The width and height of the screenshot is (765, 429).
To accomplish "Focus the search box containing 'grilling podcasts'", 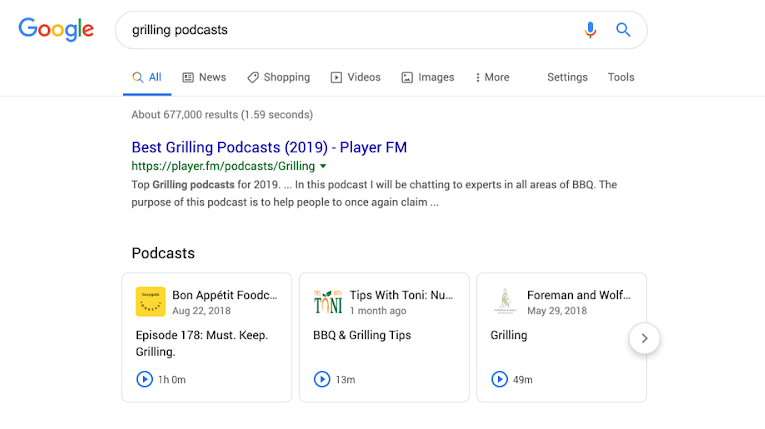I will click(x=381, y=30).
